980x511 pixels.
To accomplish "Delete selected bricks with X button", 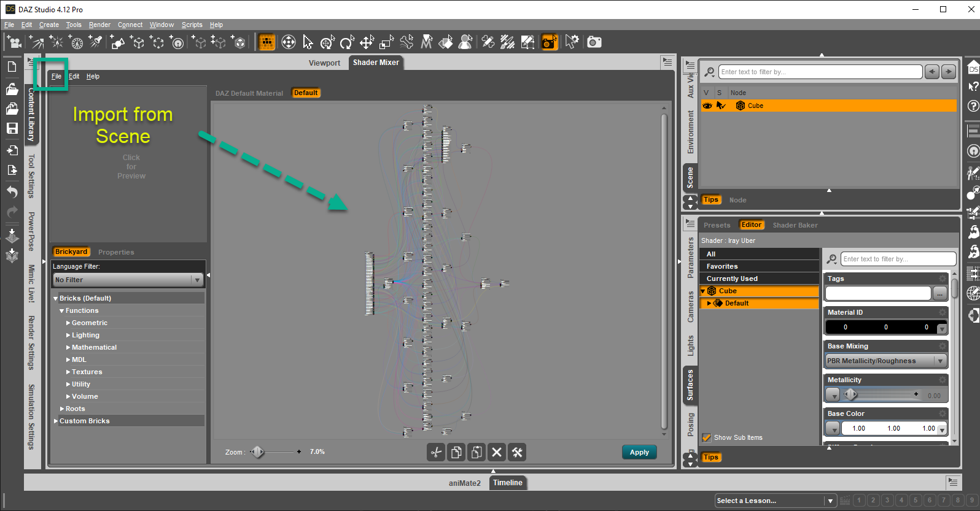I will [497, 452].
